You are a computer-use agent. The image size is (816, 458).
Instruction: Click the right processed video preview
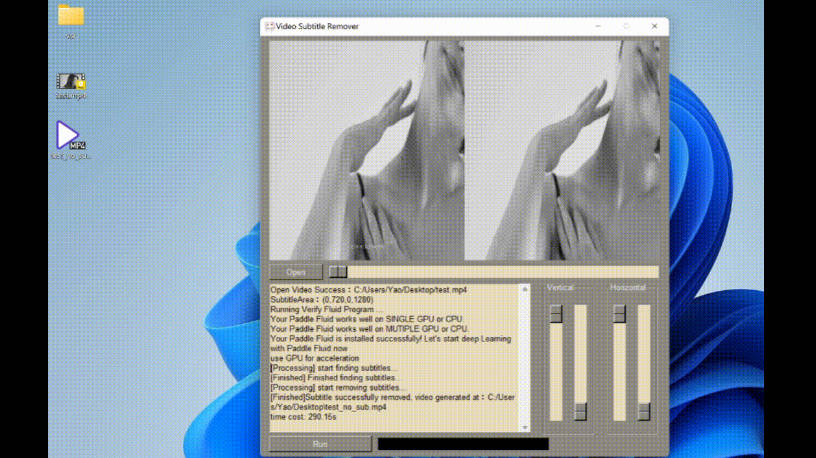point(562,150)
